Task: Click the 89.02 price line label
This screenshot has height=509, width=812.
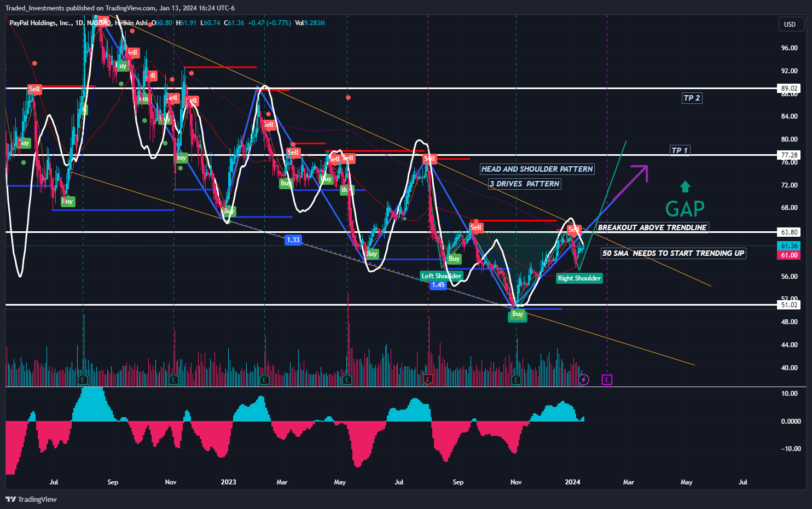Action: pos(789,88)
